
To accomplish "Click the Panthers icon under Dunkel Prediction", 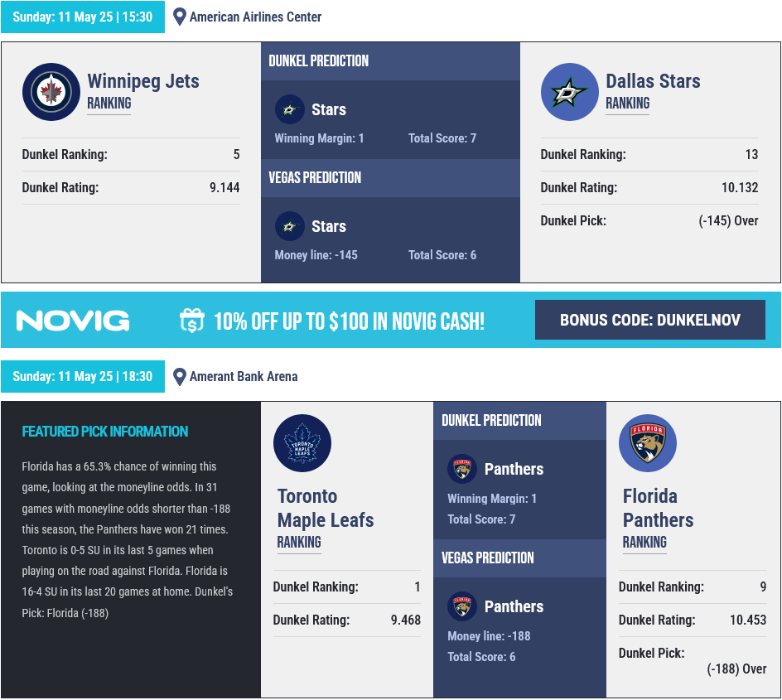I will [x=462, y=469].
